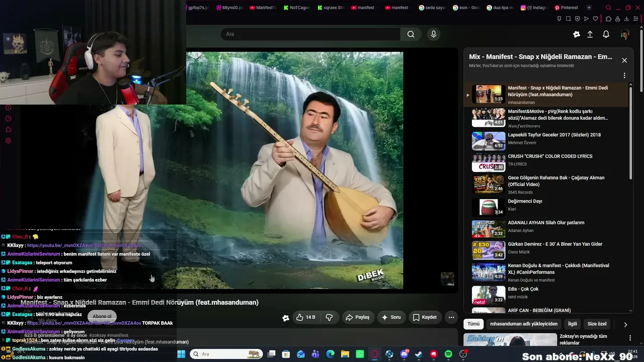644x362 pixels.
Task: Open Steam from the taskbar
Action: (419, 354)
